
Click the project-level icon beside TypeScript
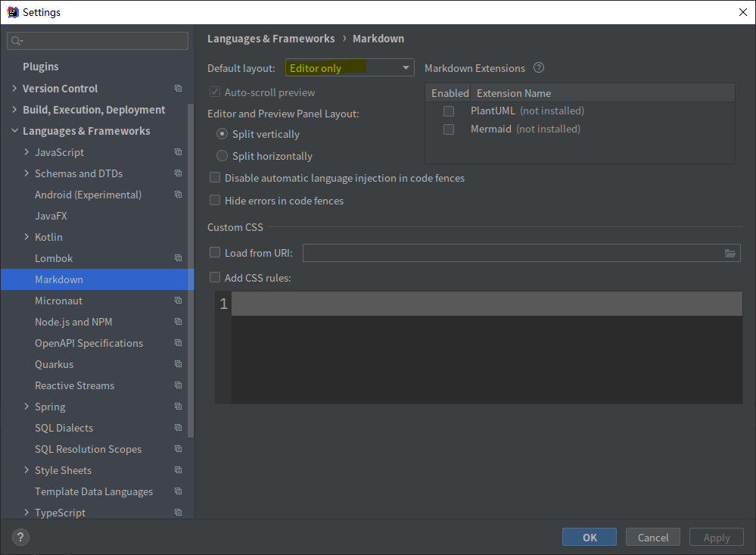(178, 513)
